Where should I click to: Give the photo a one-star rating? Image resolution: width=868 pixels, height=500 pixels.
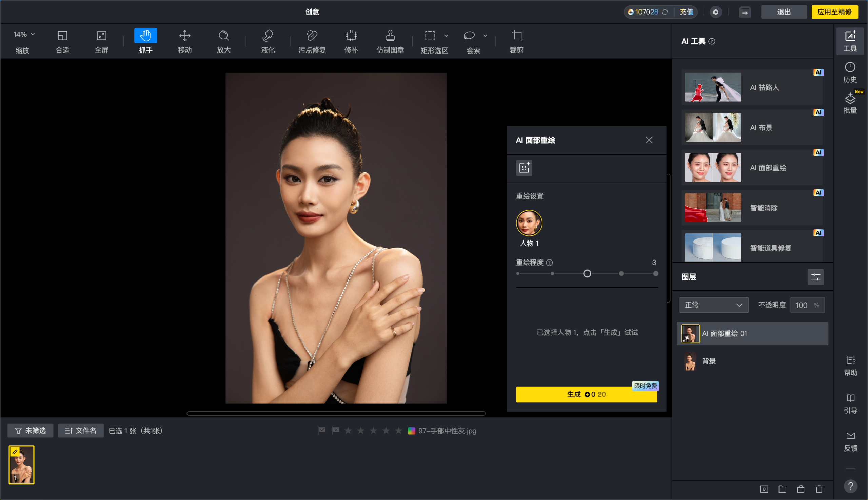(349, 430)
